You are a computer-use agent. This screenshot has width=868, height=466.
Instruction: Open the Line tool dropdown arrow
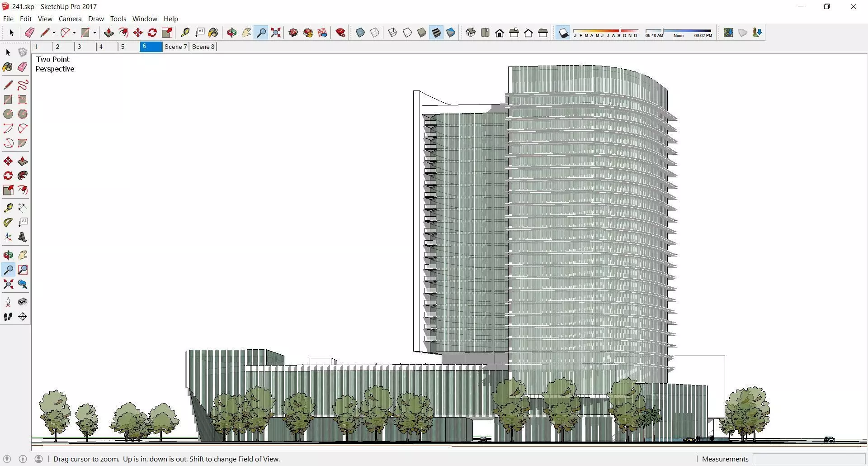[x=54, y=33]
